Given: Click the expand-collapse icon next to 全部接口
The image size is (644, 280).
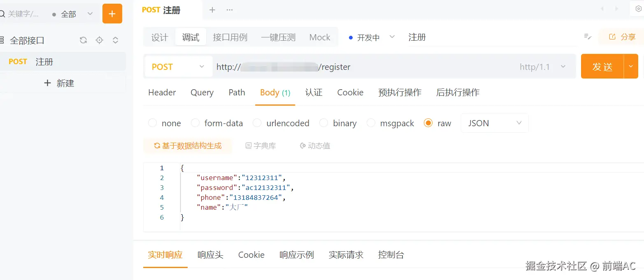Looking at the screenshot, I should (x=115, y=40).
